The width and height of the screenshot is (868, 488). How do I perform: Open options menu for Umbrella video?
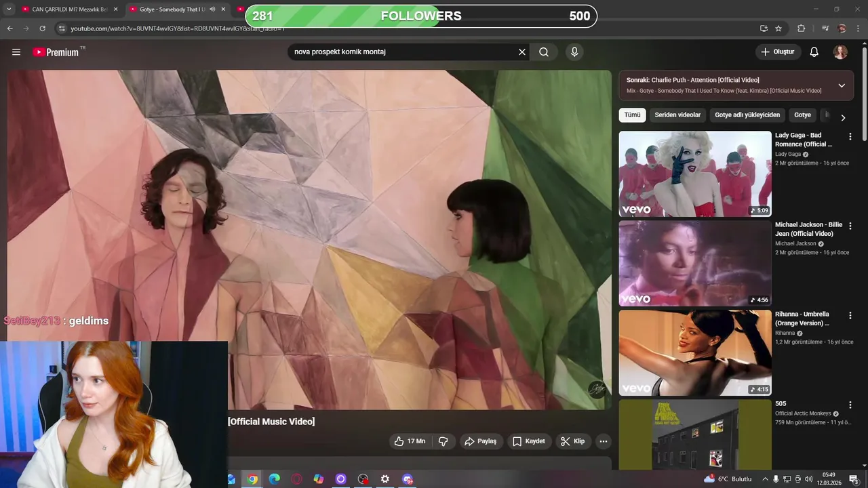[850, 315]
